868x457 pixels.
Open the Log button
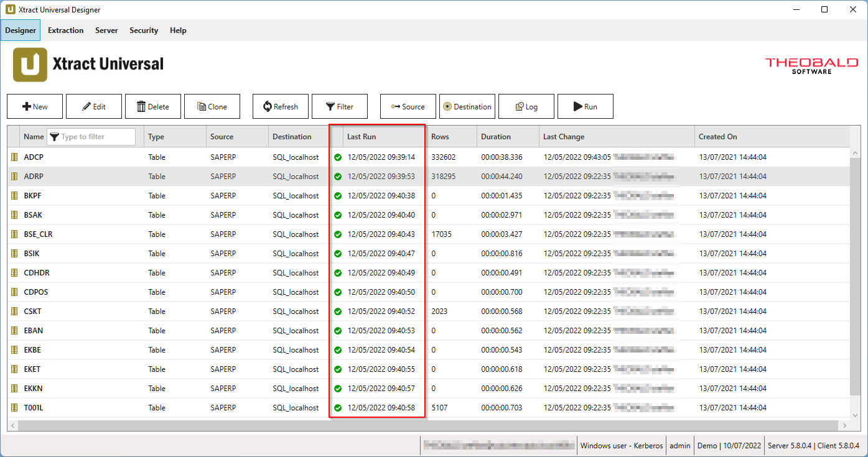pyautogui.click(x=526, y=106)
